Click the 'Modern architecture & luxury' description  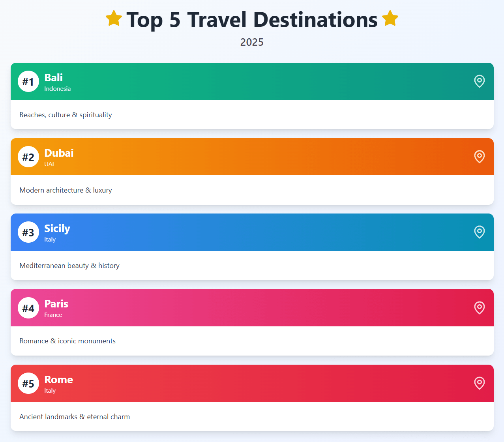[66, 190]
